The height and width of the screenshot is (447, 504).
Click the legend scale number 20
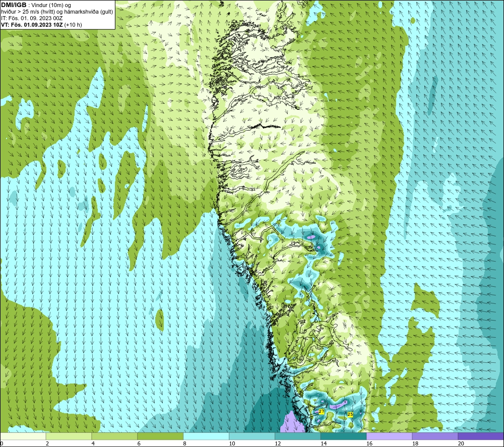[461, 443]
